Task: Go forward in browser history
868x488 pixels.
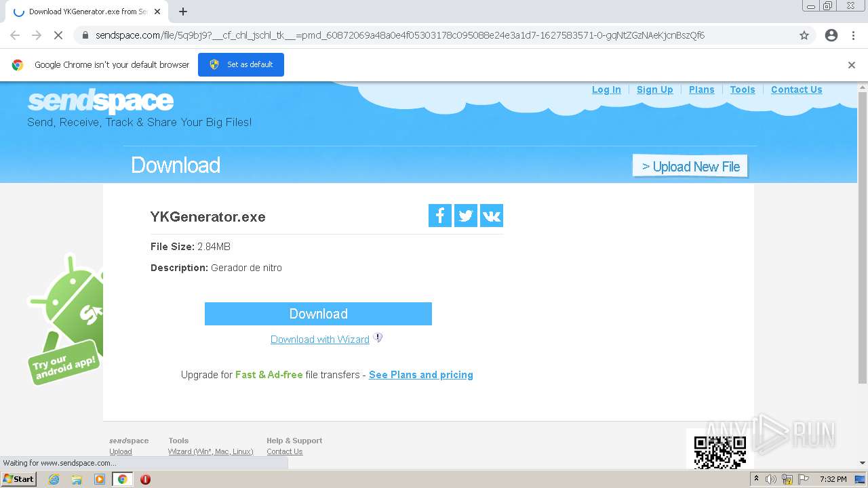Action: (37, 35)
